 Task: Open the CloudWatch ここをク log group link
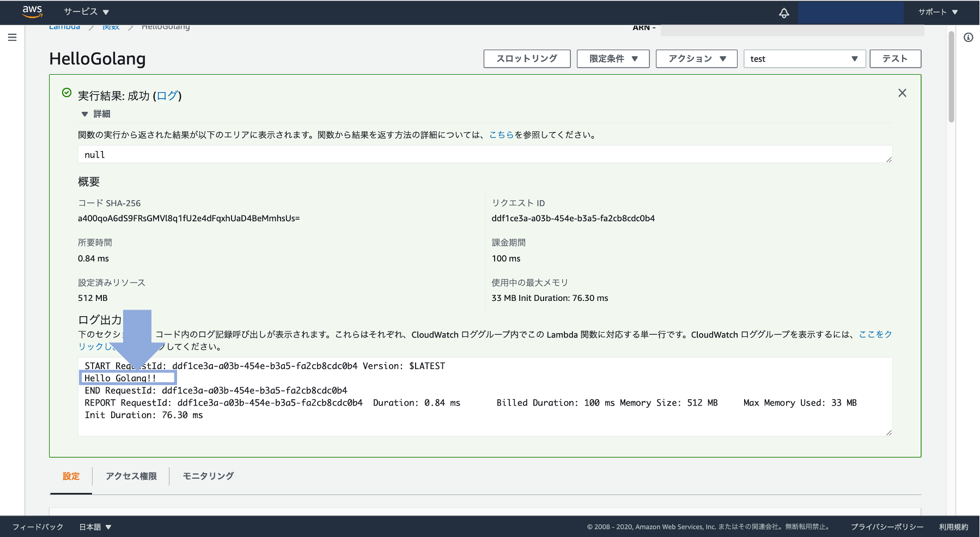875,334
